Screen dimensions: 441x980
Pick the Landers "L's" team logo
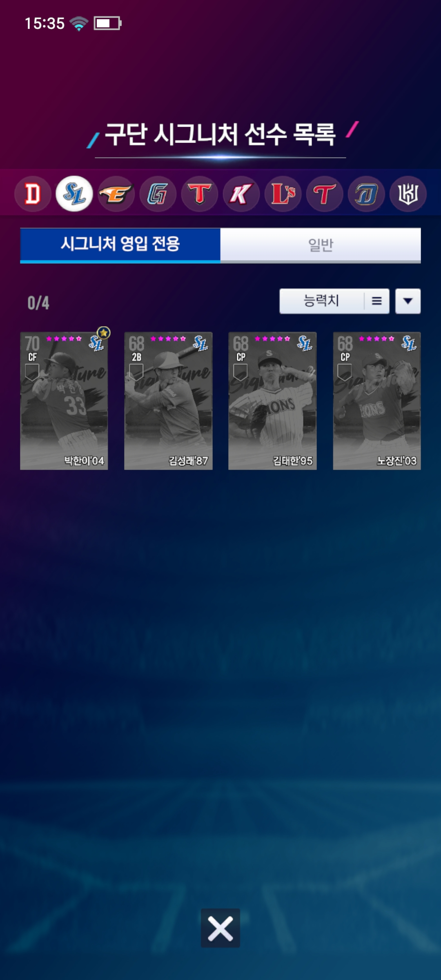tap(283, 194)
